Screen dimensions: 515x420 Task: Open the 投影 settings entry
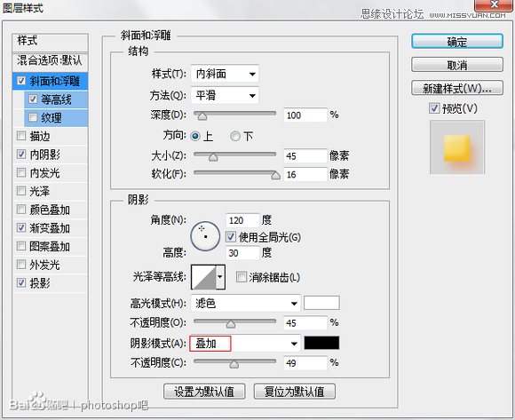tap(51, 283)
